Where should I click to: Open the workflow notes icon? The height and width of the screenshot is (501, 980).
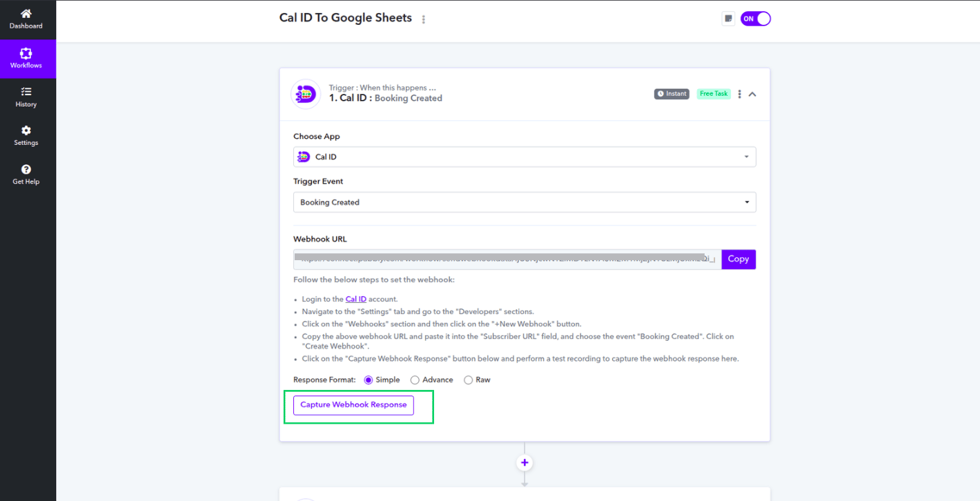pos(728,19)
